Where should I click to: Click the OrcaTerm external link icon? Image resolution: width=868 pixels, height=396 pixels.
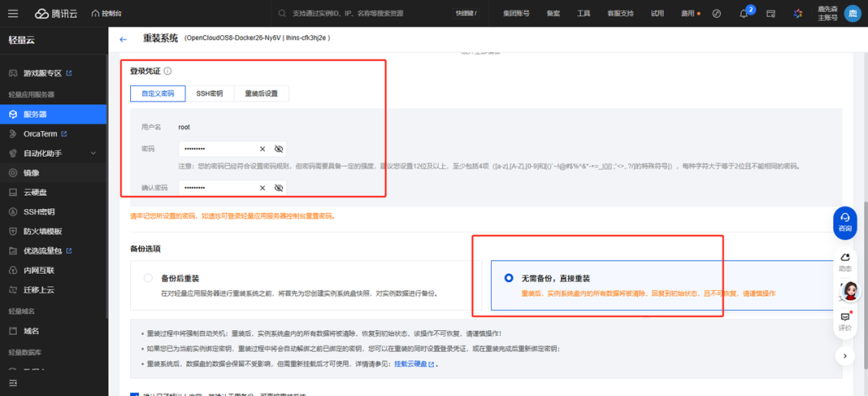pyautogui.click(x=63, y=134)
